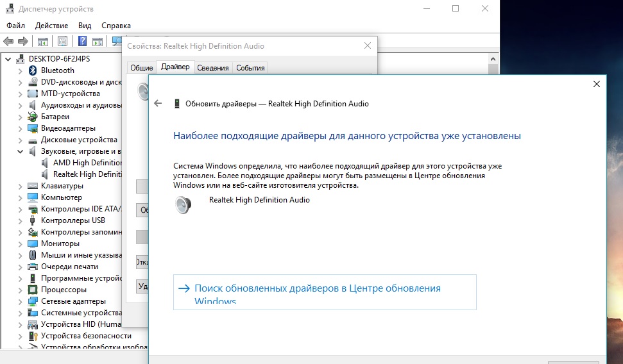The width and height of the screenshot is (623, 364).
Task: Expand the Дисковые устройства category
Action: tap(21, 140)
